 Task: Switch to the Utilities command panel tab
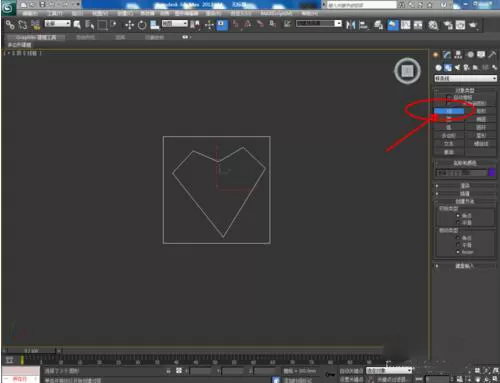492,55
